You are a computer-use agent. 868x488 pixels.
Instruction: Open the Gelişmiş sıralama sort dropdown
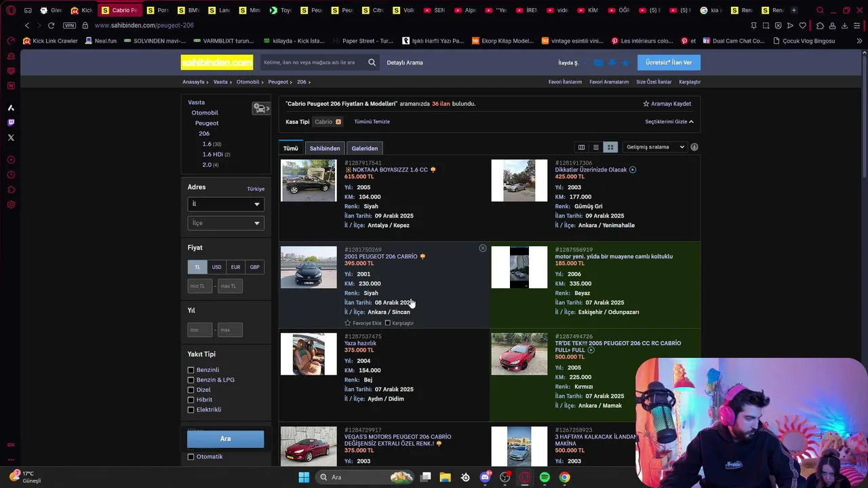tap(656, 147)
